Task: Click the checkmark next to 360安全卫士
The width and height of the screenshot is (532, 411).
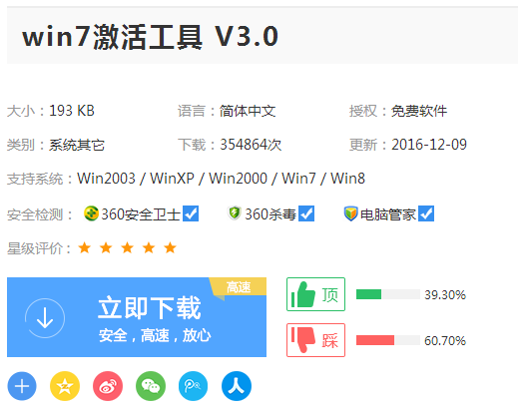Action: click(x=191, y=213)
